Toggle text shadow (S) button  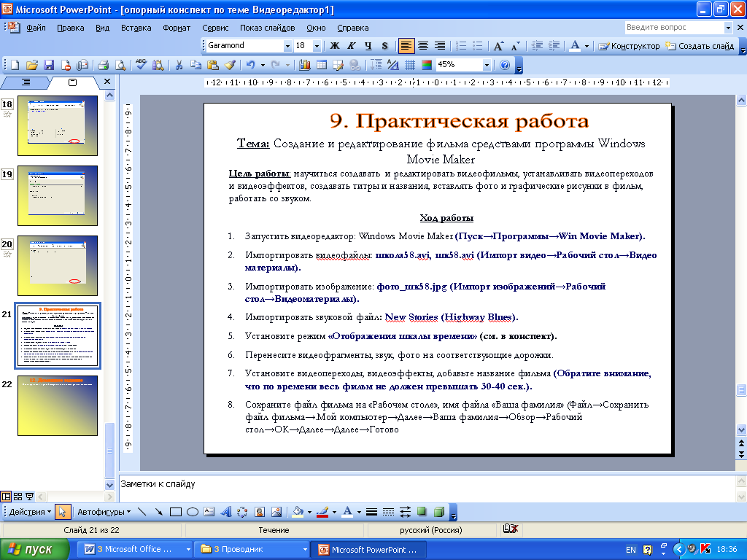385,46
